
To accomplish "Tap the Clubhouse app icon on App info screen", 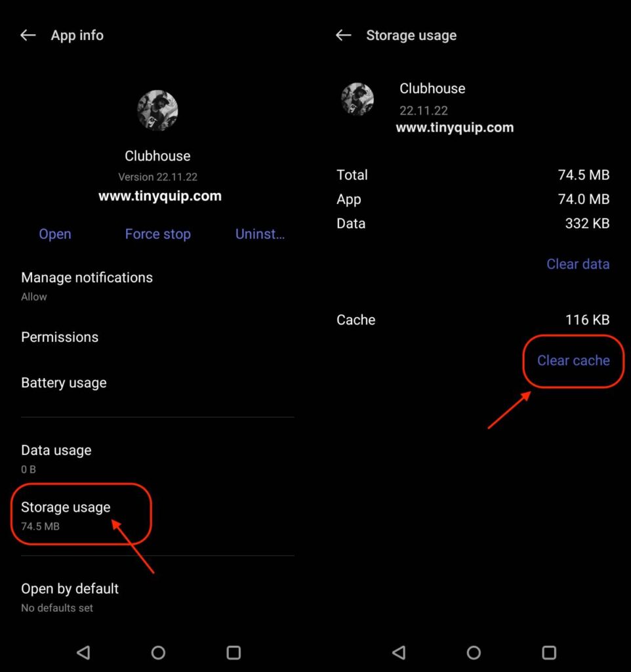I will tap(157, 111).
